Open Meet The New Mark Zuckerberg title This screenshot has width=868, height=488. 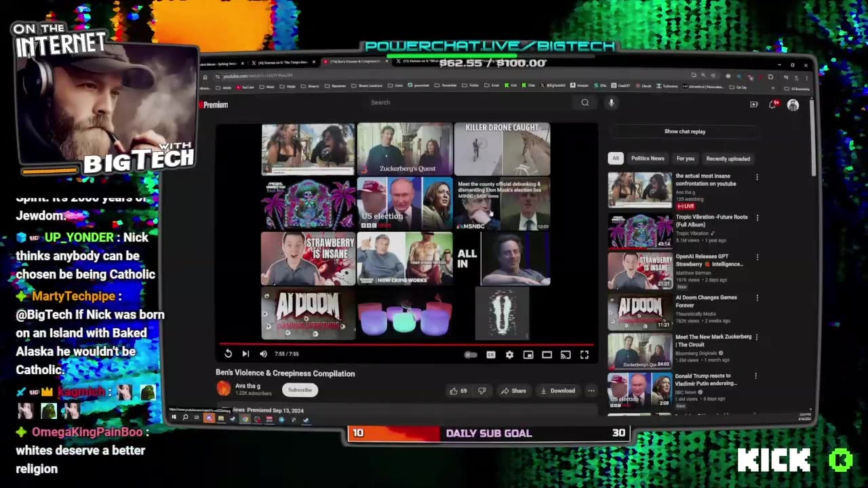click(713, 341)
